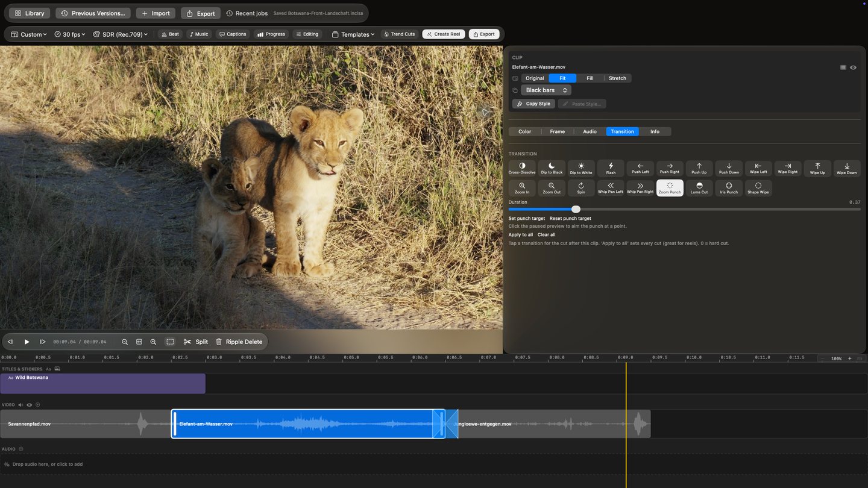Viewport: 868px width, 488px height.
Task: Toggle video track visibility eye
Action: click(x=29, y=405)
